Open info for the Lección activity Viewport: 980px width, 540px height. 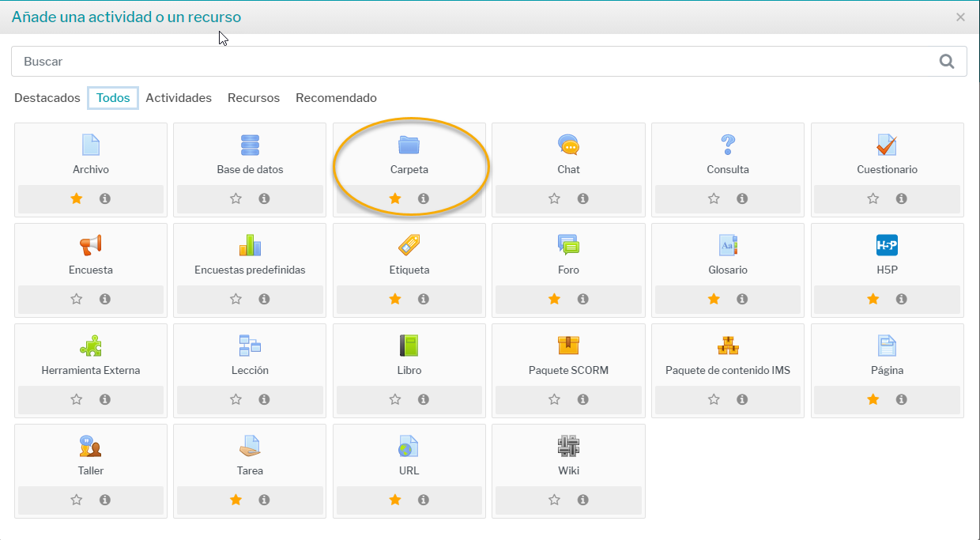click(264, 399)
